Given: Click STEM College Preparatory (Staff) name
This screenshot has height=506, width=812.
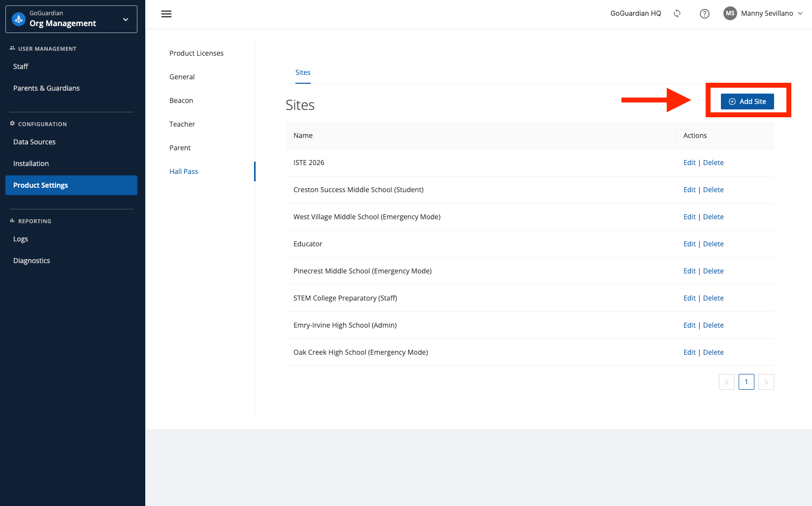Looking at the screenshot, I should tap(345, 298).
